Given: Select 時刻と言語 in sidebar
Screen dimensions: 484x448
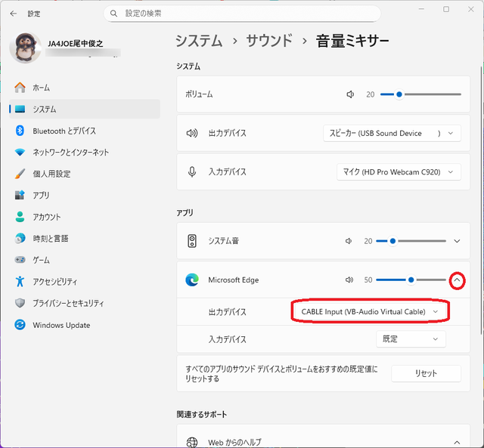Looking at the screenshot, I should point(85,238).
